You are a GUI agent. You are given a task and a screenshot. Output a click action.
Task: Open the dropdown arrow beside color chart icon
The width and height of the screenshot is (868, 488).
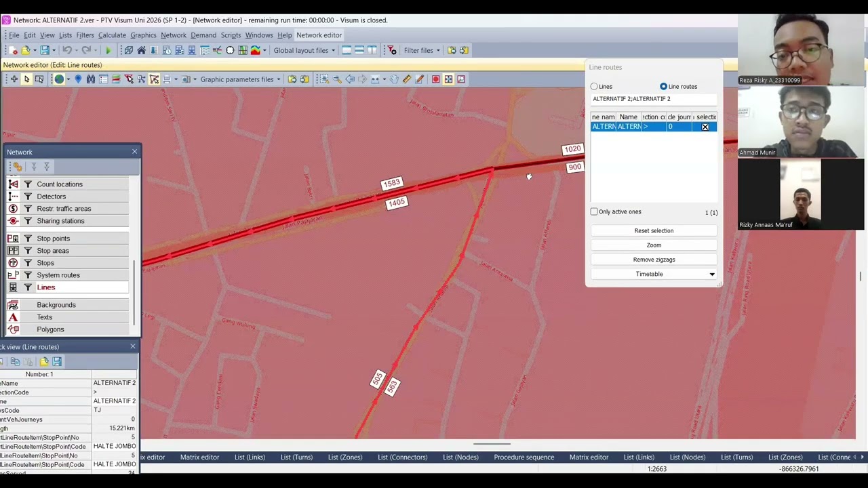(x=264, y=50)
